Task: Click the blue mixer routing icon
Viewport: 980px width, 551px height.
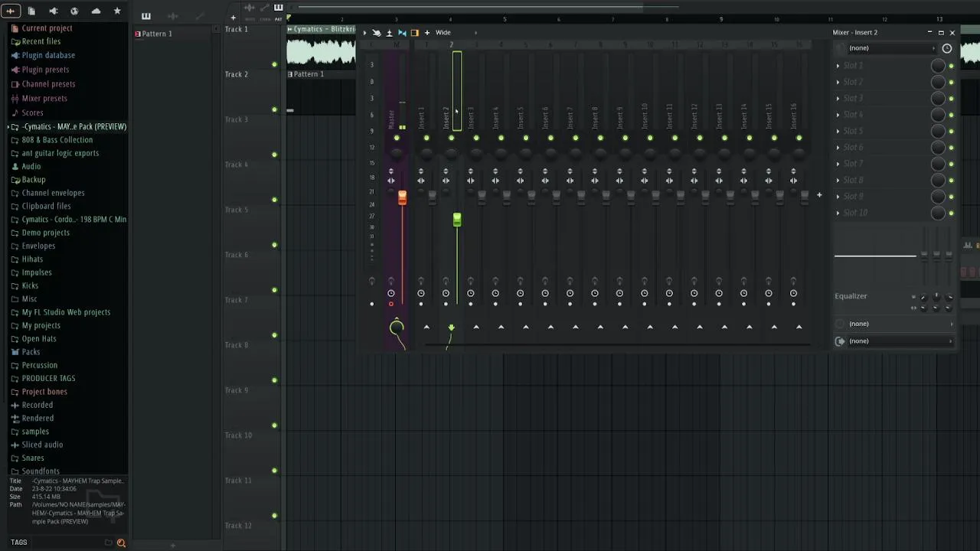Action: [x=402, y=32]
